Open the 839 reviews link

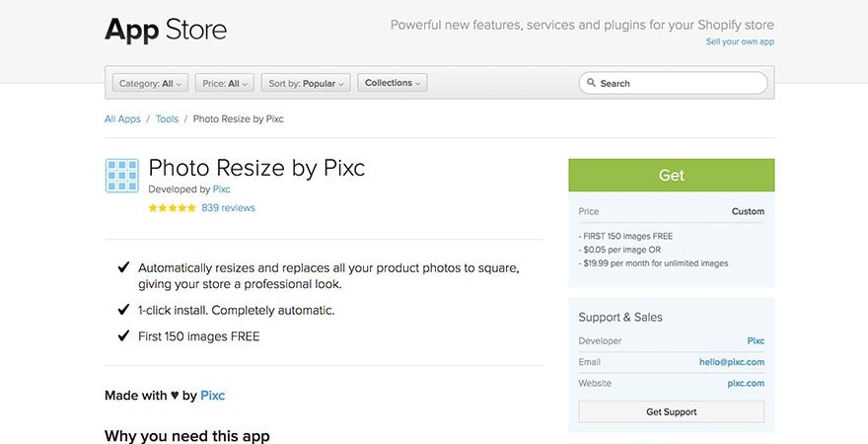click(228, 208)
